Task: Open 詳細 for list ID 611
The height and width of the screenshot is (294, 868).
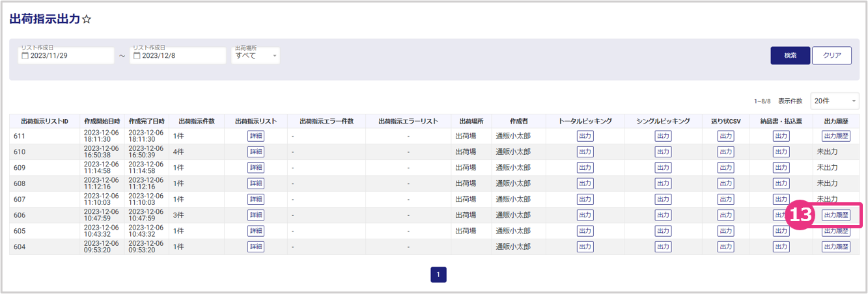Action: [x=256, y=136]
